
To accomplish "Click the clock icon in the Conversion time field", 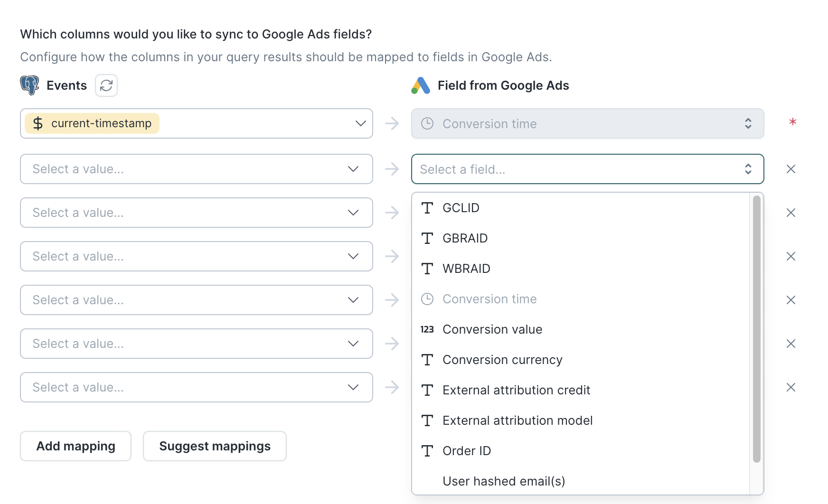I will [427, 123].
